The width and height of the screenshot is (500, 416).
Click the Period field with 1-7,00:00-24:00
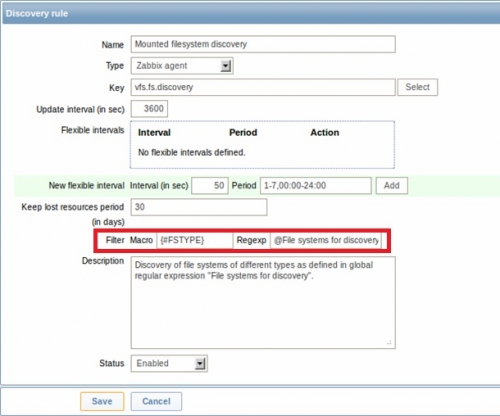[x=316, y=186]
